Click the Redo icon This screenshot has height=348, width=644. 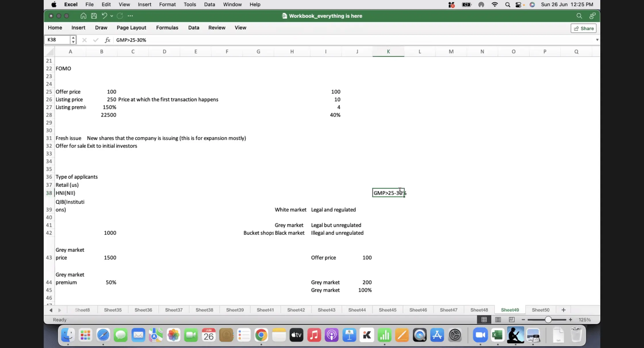coord(120,16)
